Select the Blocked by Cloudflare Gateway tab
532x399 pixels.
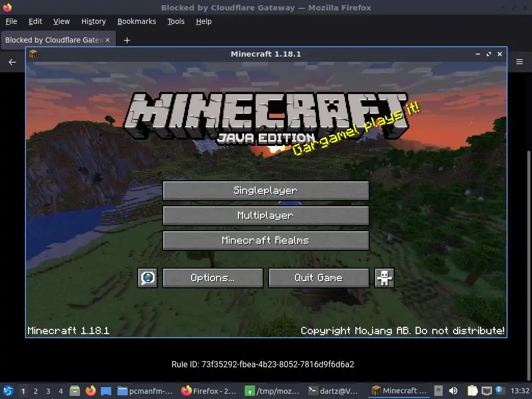tap(54, 40)
